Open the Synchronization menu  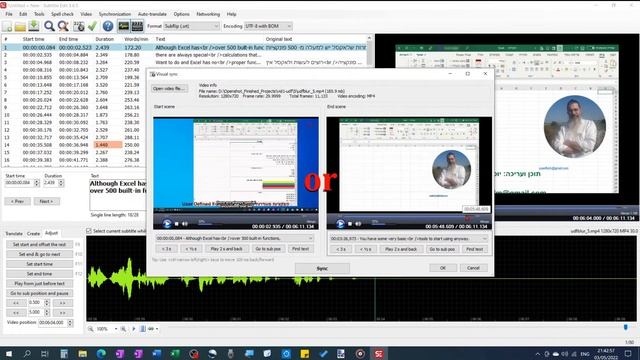coord(115,14)
